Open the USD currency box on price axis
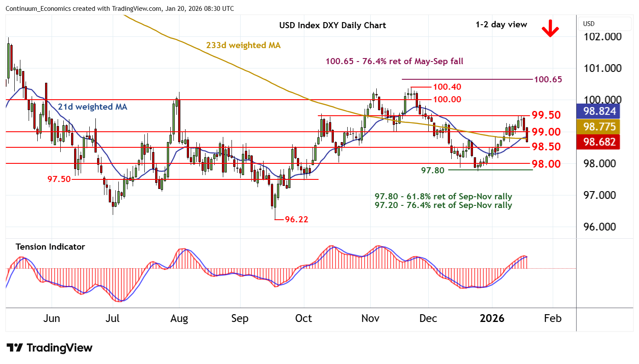The width and height of the screenshot is (639, 364). (x=605, y=24)
